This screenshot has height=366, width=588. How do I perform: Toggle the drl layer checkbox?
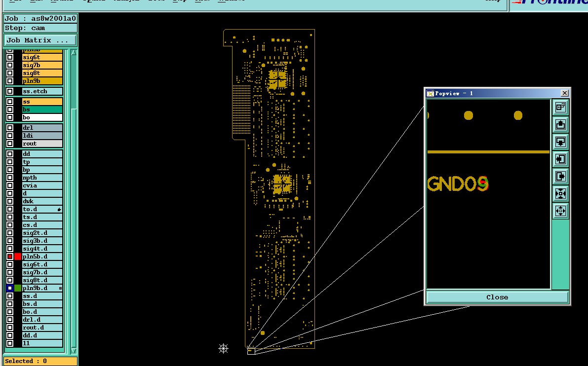click(x=10, y=128)
